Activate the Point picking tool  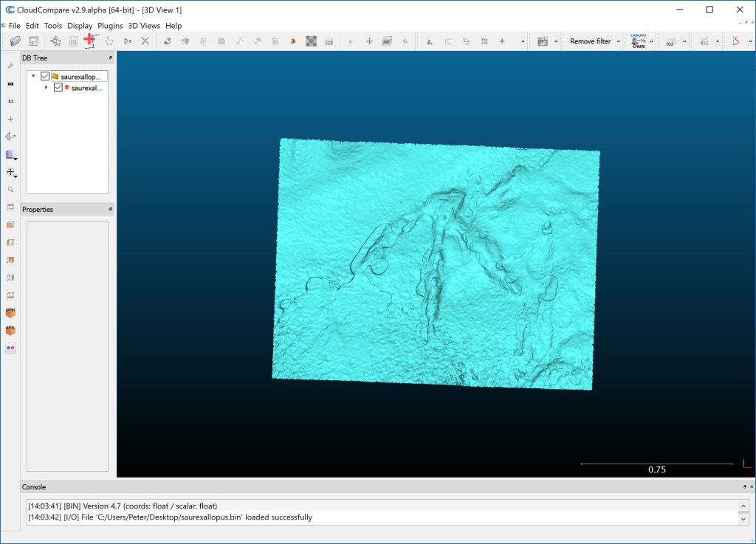point(90,41)
